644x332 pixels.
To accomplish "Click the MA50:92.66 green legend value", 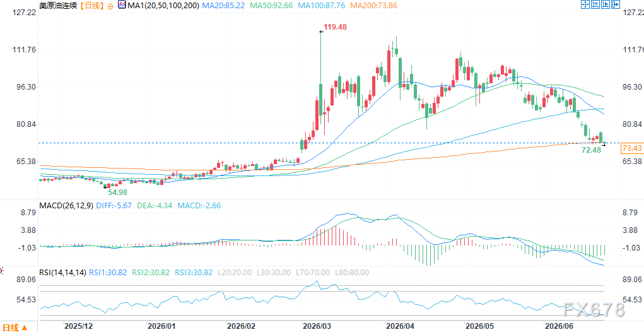I will (271, 6).
